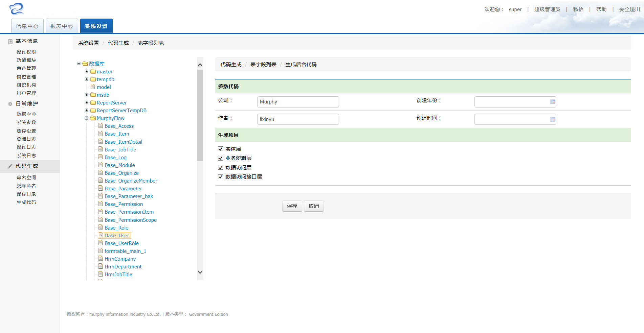Click the Base_Log table icon
644x333 pixels.
tap(101, 157)
